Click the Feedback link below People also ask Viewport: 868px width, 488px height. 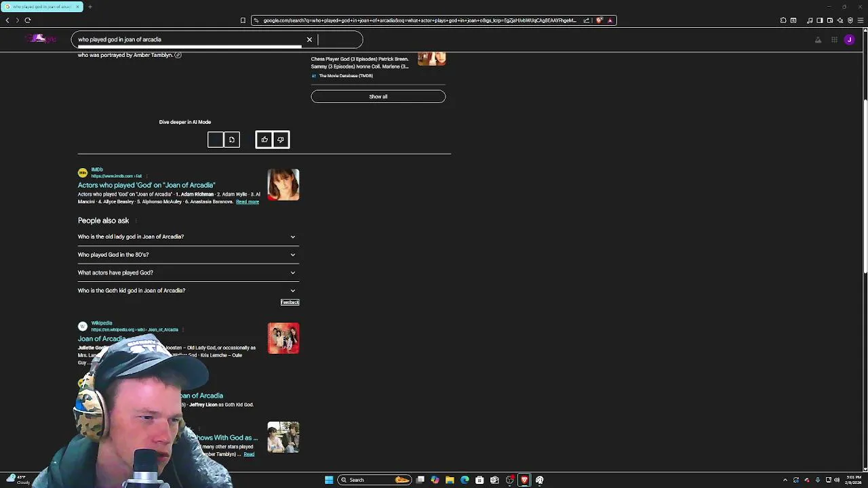[290, 302]
